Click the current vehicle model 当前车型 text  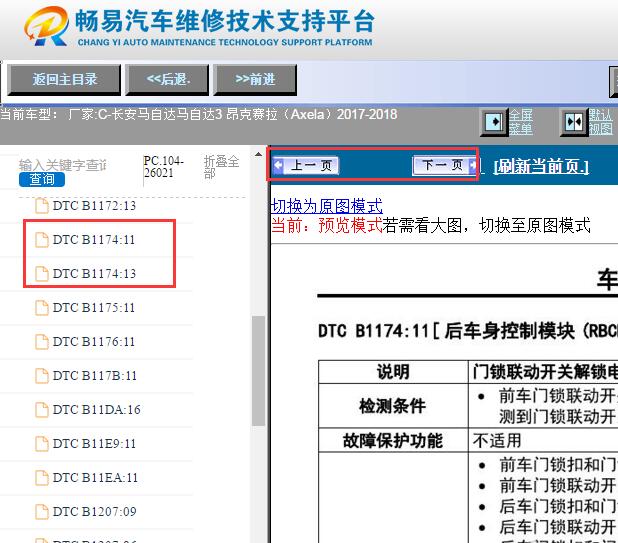(x=199, y=115)
